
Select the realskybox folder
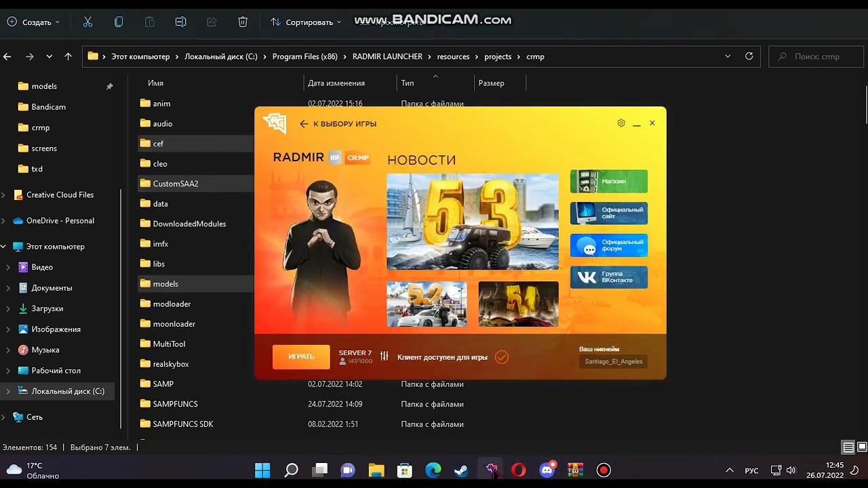click(171, 364)
